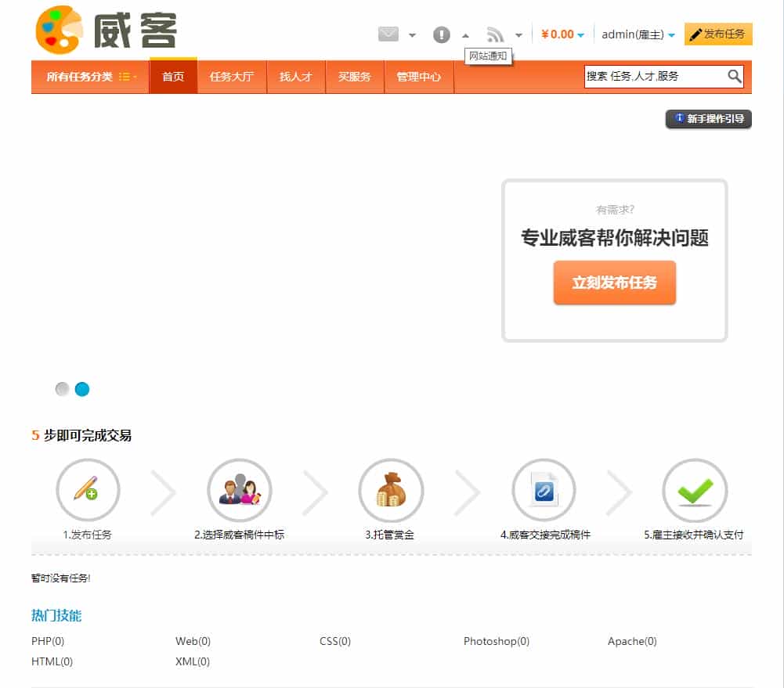This screenshot has width=784, height=688.
Task: Open 买服务 tab
Action: pyautogui.click(x=355, y=77)
